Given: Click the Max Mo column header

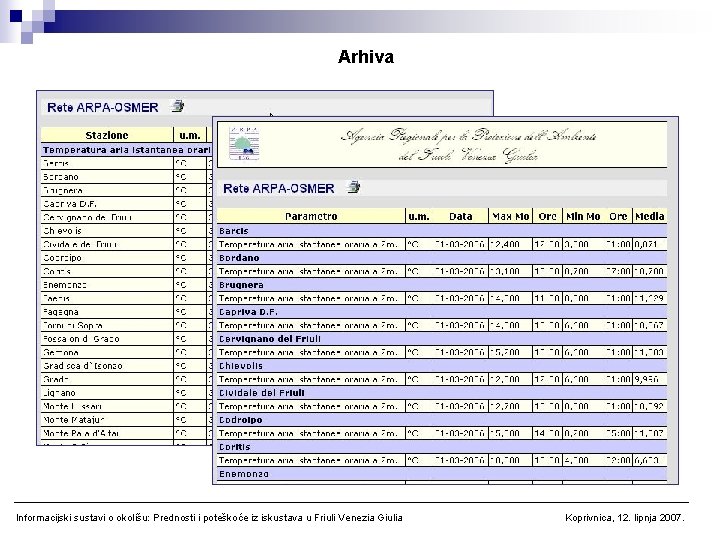Looking at the screenshot, I should 511,216.
